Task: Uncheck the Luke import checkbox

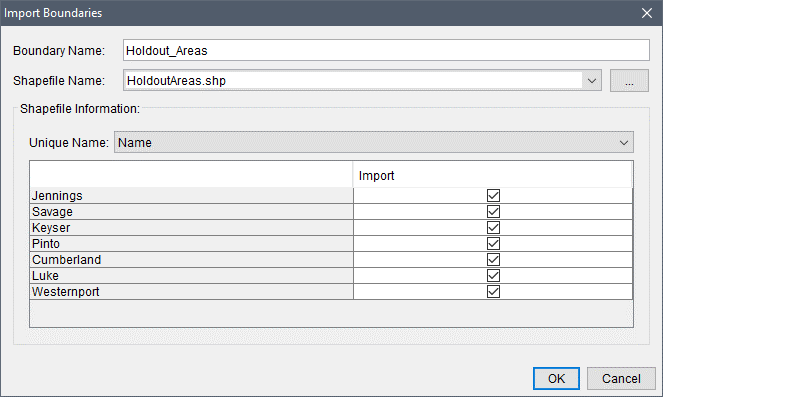Action: click(493, 275)
